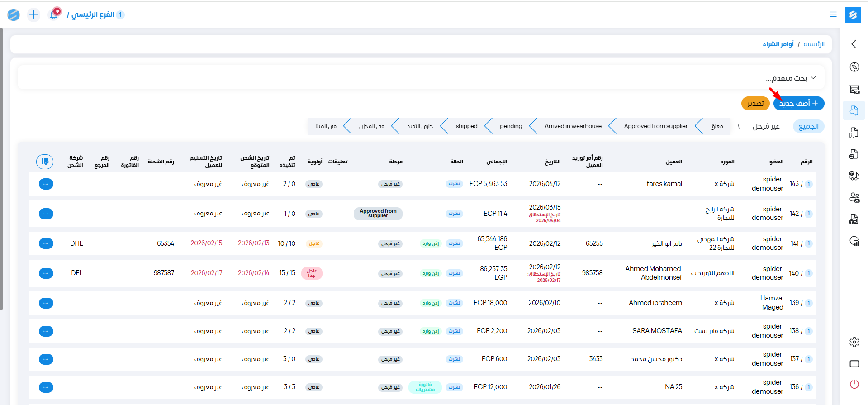Click the hamburger menu icon at top

[x=833, y=14]
